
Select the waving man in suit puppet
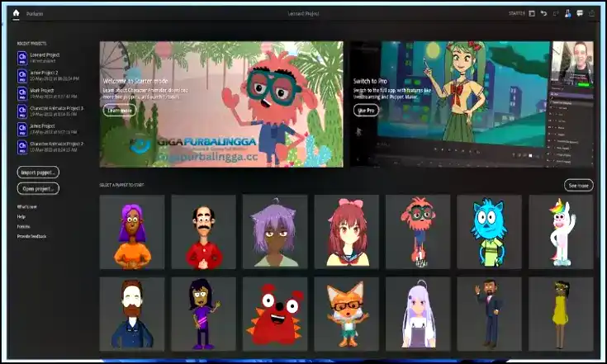pyautogui.click(x=489, y=314)
